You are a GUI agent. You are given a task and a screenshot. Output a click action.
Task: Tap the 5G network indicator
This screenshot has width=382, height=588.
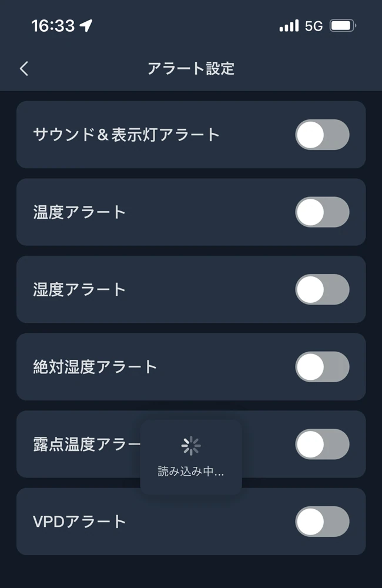coord(314,26)
